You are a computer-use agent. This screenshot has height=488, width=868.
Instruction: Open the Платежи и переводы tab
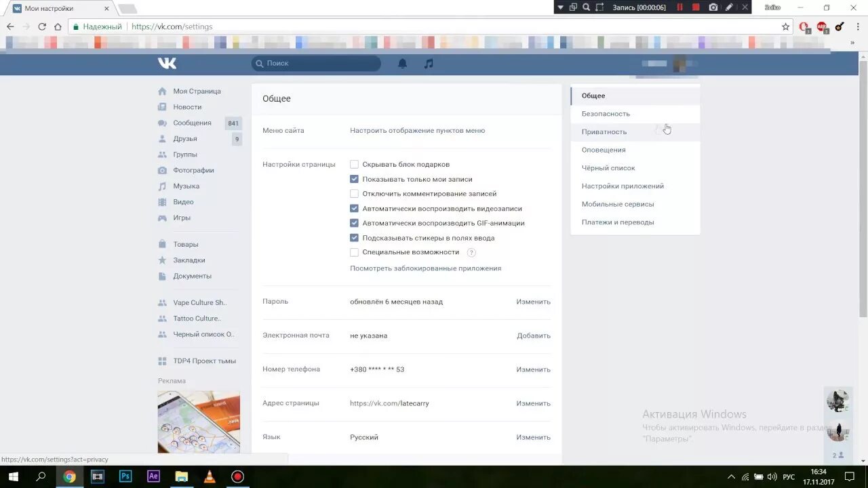click(635, 222)
